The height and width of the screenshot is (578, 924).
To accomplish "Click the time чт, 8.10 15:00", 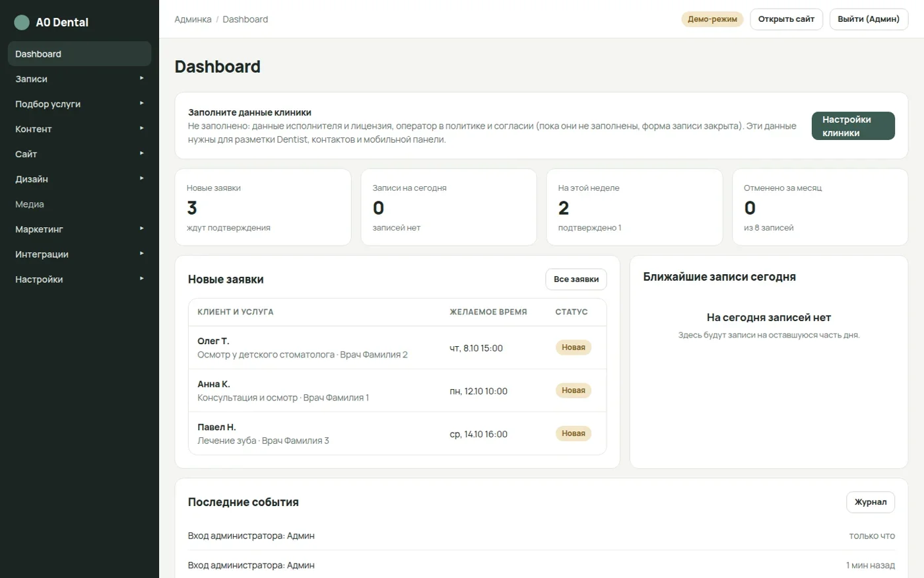I will (x=476, y=348).
